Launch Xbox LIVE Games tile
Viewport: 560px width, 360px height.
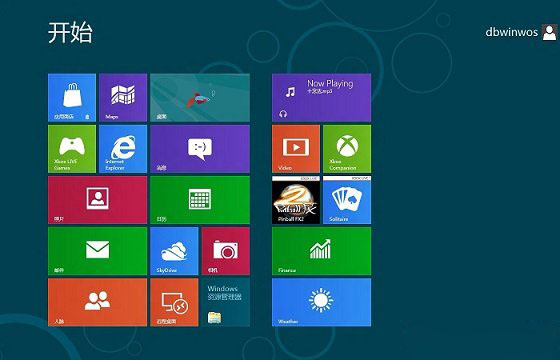[72, 149]
